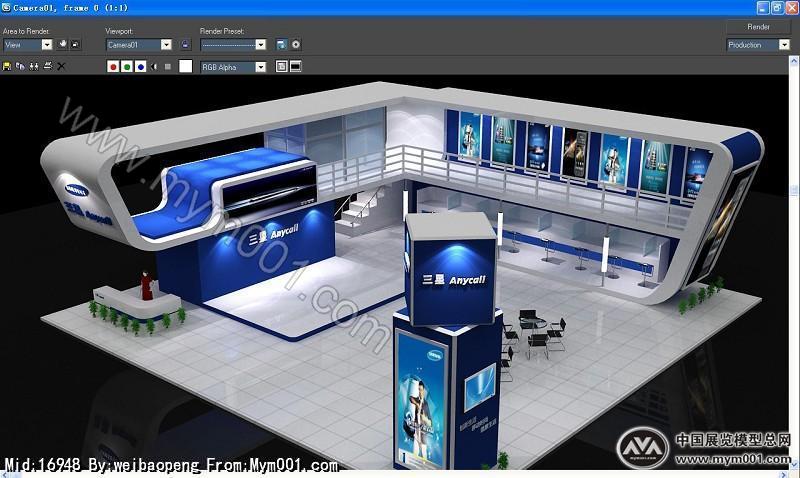Toggle Auto Region Selected icon

coord(75,44)
